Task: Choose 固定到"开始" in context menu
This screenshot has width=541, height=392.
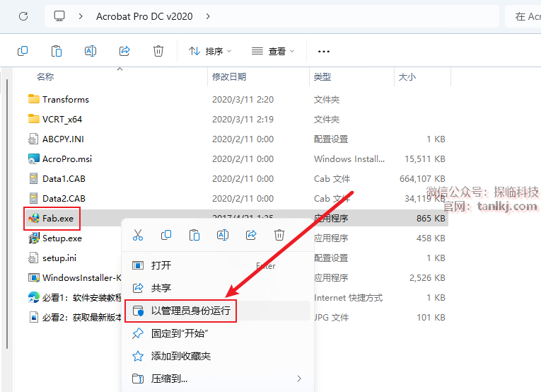Action: [x=218, y=333]
